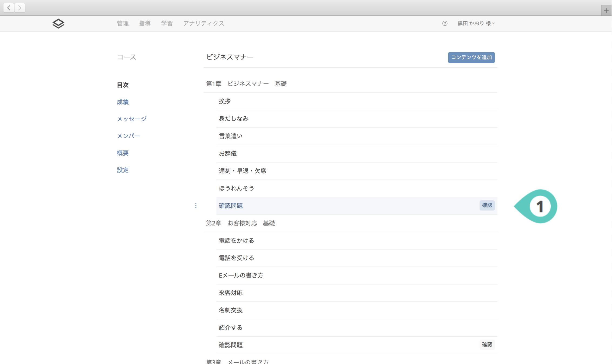Open the 成績 sidebar link
This screenshot has height=364, width=612.
(x=123, y=102)
